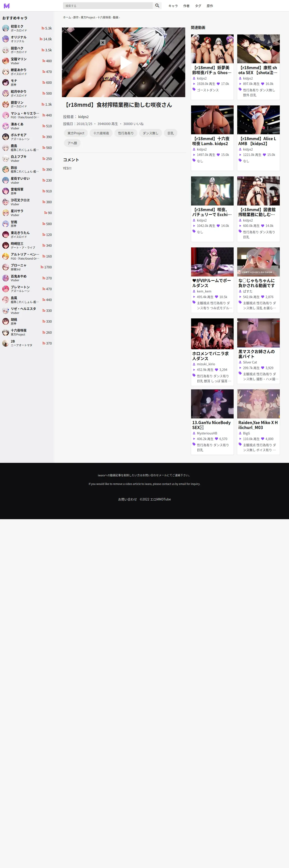The height and width of the screenshot is (868, 289).
Task: Open uploader kem_kem in related videos
Action: click(x=204, y=291)
